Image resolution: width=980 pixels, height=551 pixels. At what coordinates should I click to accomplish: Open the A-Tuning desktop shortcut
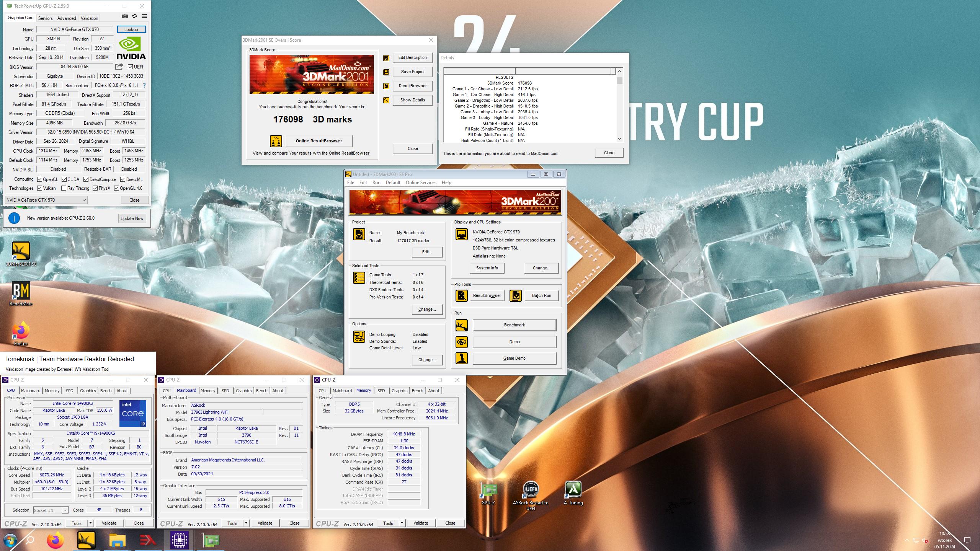(x=573, y=494)
